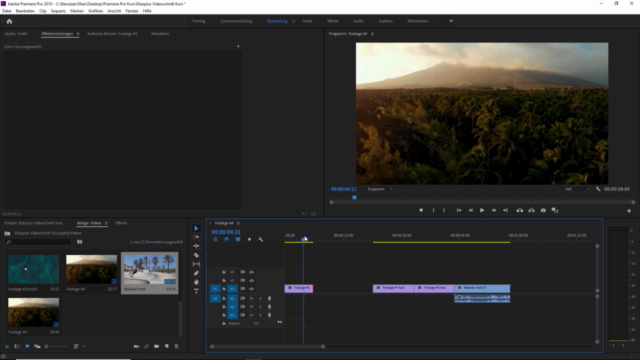The image size is (640, 360).
Task: Click the Home icon
Action: coord(9,21)
